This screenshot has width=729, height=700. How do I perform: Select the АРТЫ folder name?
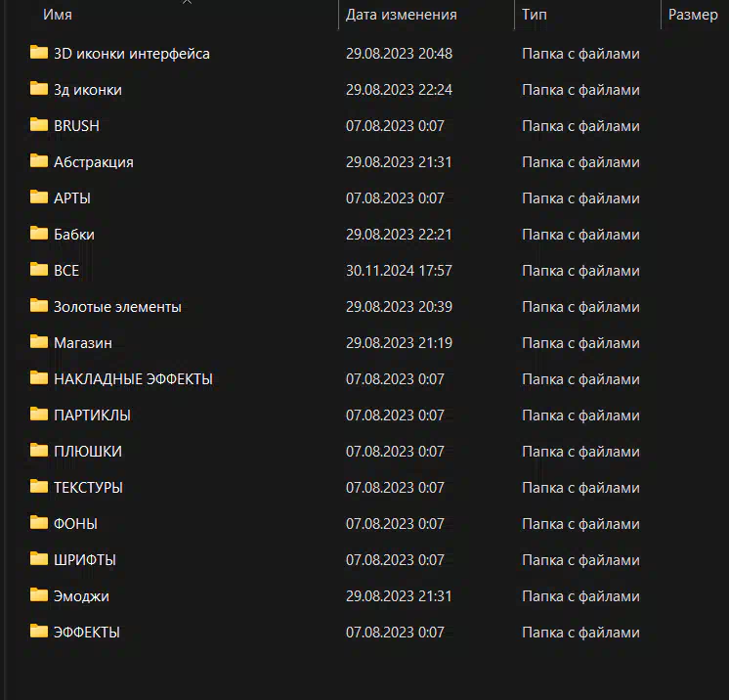tap(72, 198)
